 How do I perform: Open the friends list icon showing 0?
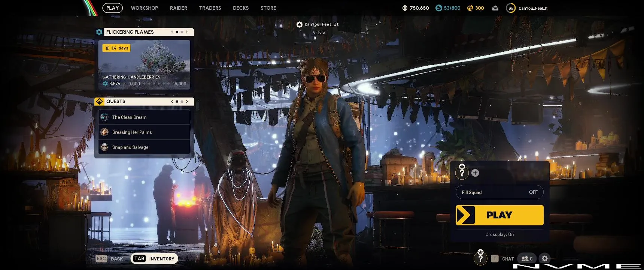[x=527, y=258]
